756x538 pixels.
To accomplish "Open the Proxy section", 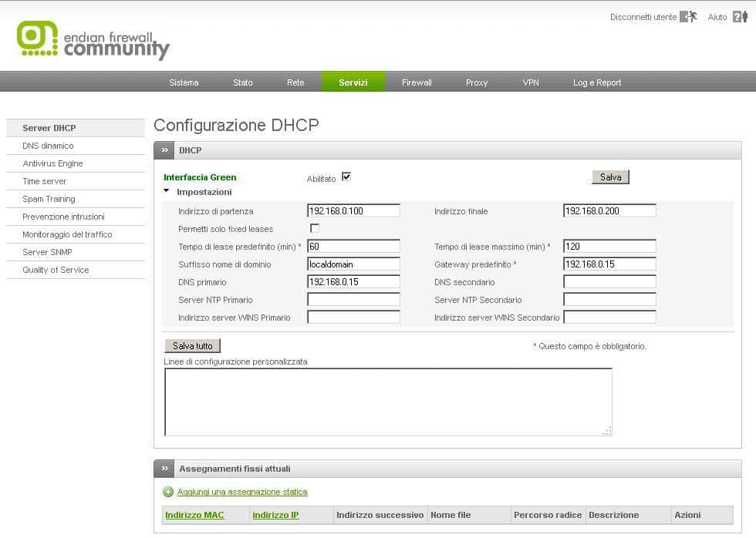I will pos(477,82).
